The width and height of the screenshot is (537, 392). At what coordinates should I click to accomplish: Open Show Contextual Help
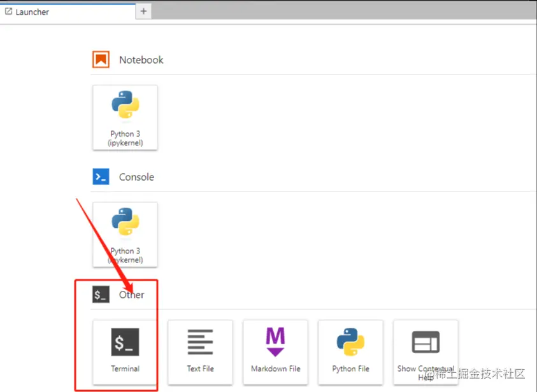point(426,353)
